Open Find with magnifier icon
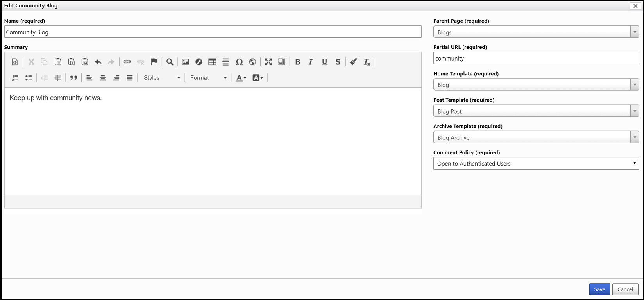The image size is (644, 300). pyautogui.click(x=170, y=62)
